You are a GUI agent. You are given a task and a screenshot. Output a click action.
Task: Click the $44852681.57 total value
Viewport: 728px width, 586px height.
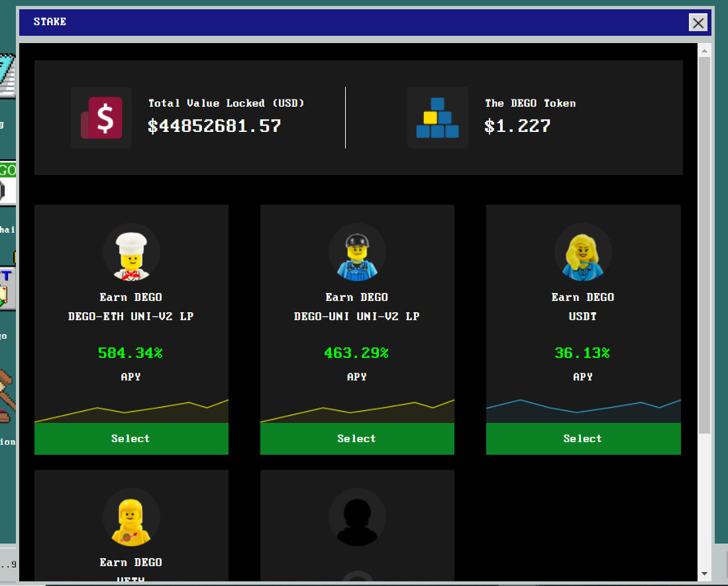click(215, 126)
